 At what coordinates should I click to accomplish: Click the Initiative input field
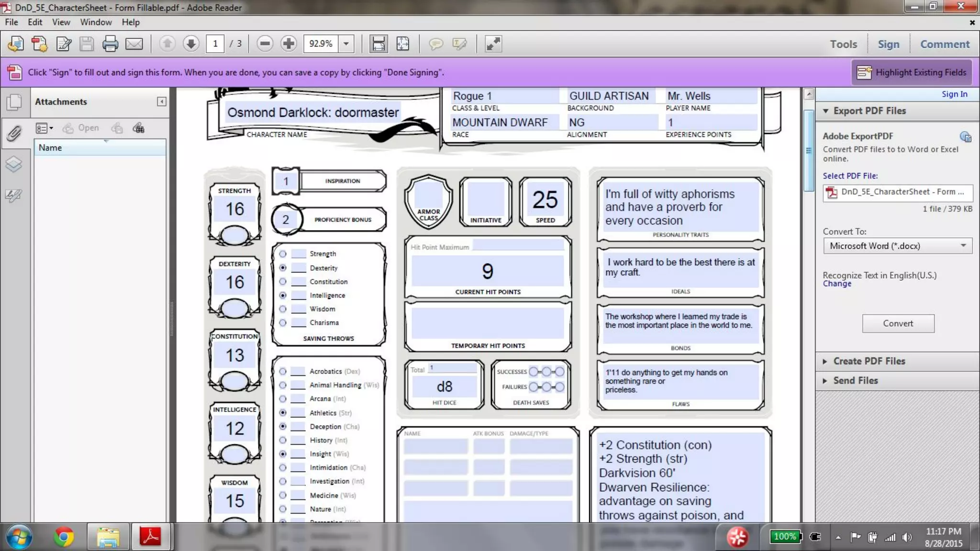tap(486, 198)
